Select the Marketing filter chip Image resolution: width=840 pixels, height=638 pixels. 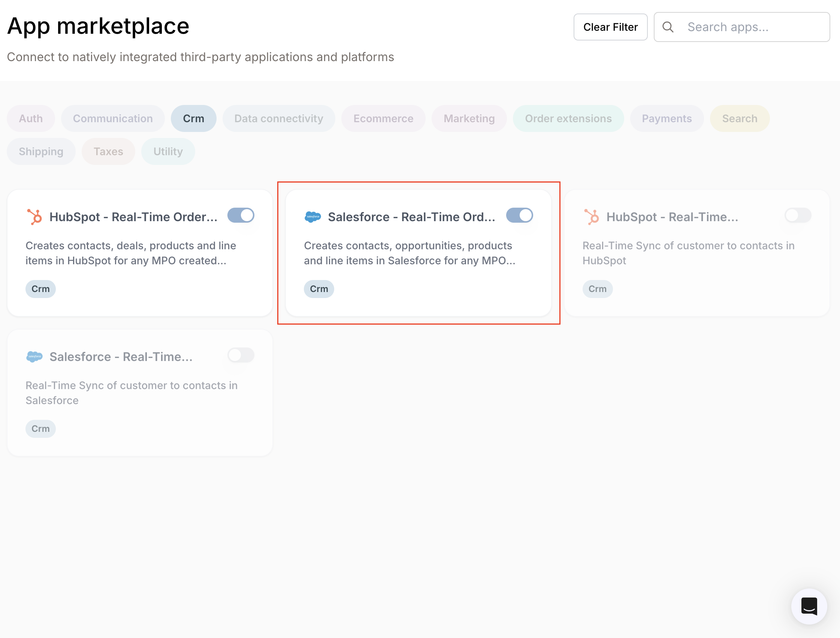click(x=469, y=118)
